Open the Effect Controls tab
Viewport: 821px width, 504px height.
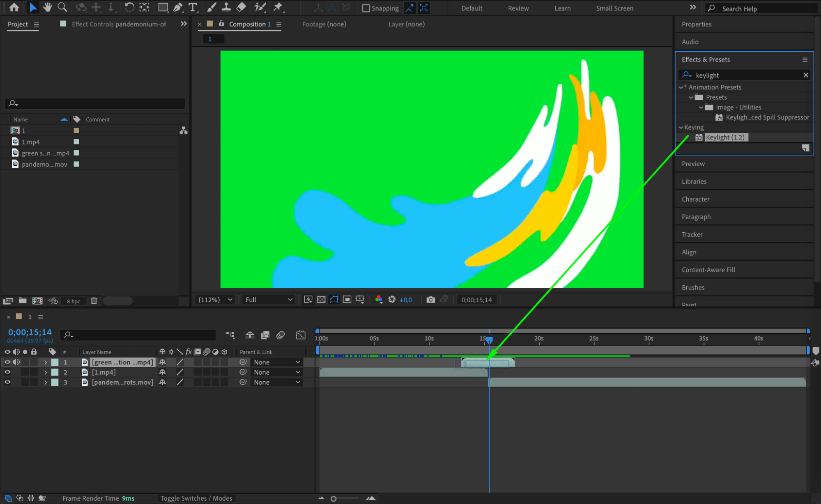[x=118, y=24]
